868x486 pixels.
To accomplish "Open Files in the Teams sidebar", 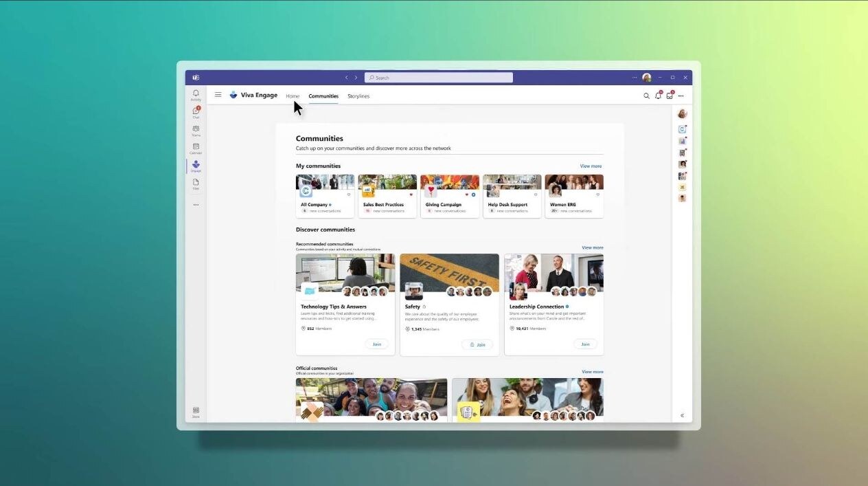I will (196, 184).
